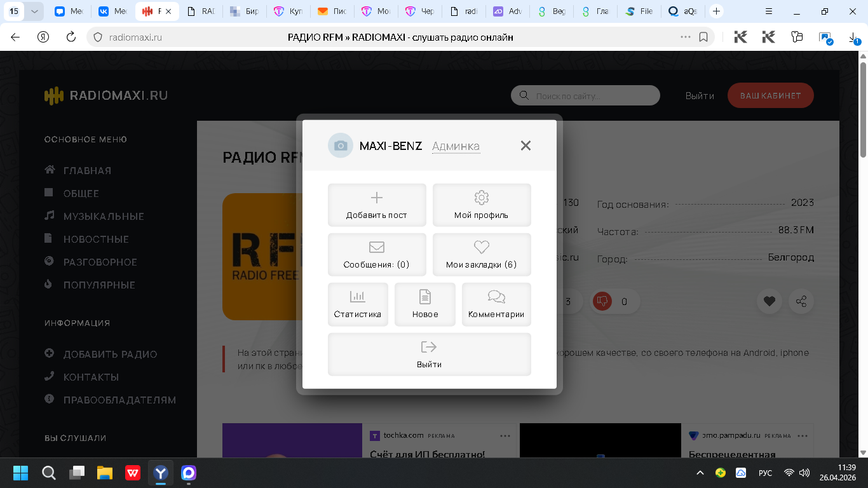This screenshot has height=488, width=868.
Task: Switch to the Adv tab
Action: tap(507, 11)
